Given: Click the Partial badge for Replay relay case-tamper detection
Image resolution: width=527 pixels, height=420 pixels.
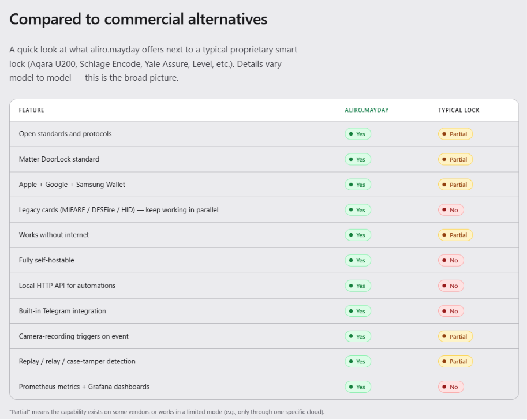Looking at the screenshot, I should (455, 362).
